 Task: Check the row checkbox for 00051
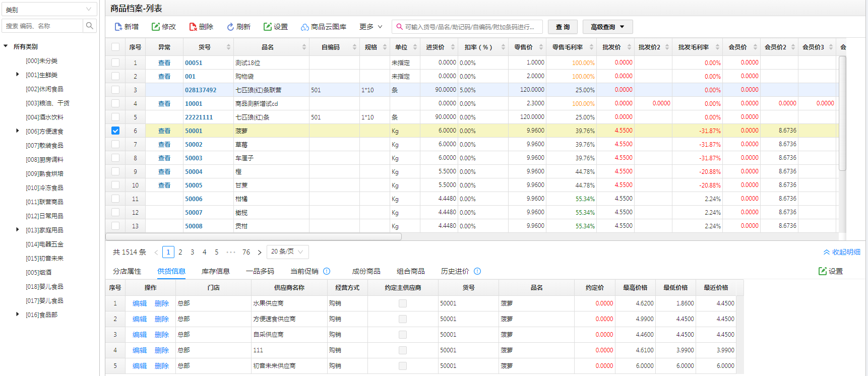(x=115, y=62)
